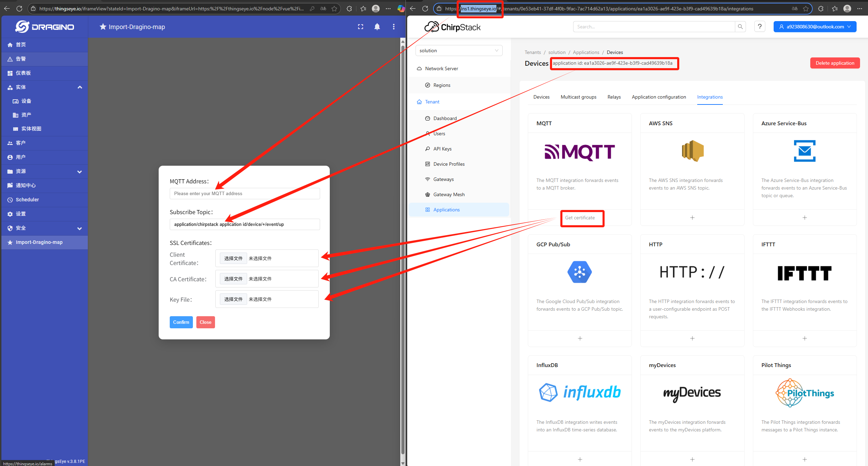Click the MQTT Address input field
The image size is (868, 466).
[x=245, y=193]
